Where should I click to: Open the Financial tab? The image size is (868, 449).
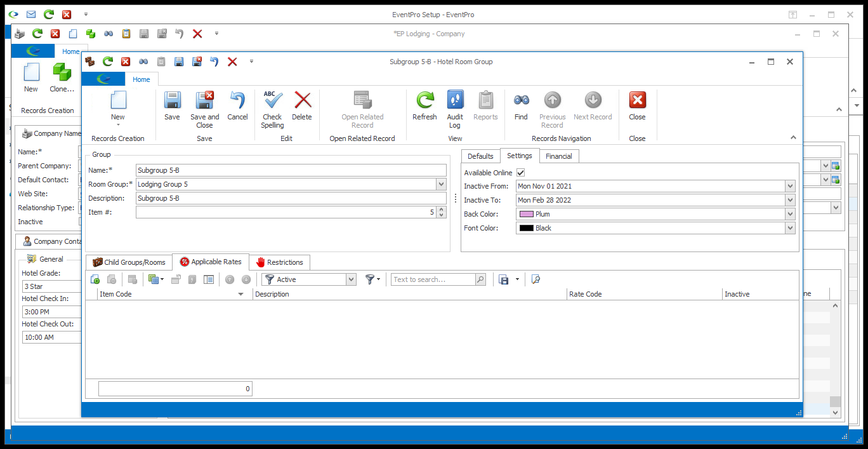(559, 156)
